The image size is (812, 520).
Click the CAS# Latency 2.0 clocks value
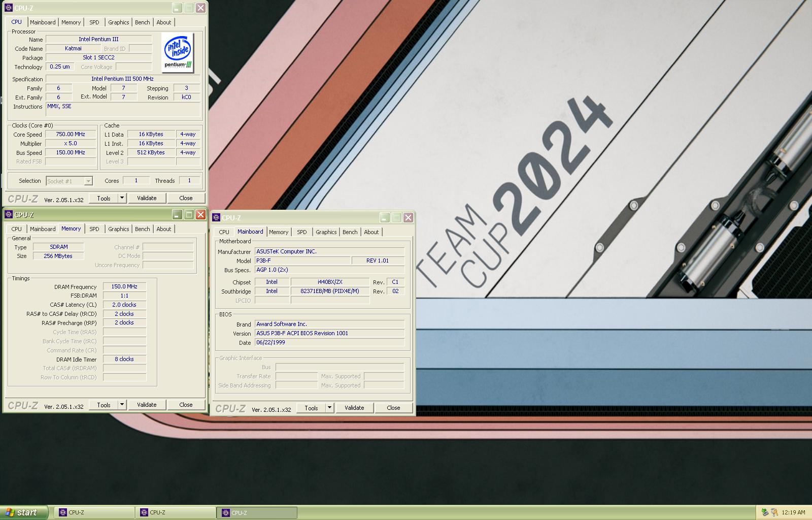[124, 305]
